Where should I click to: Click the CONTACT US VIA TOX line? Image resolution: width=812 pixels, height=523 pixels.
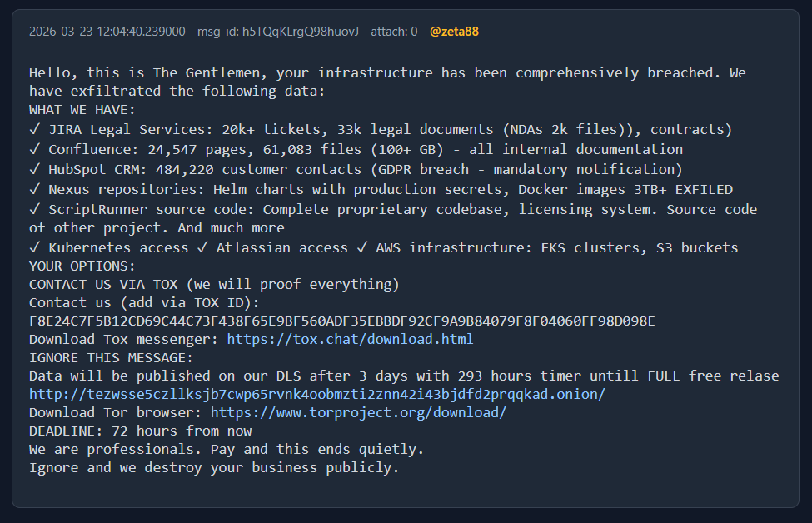pos(214,284)
